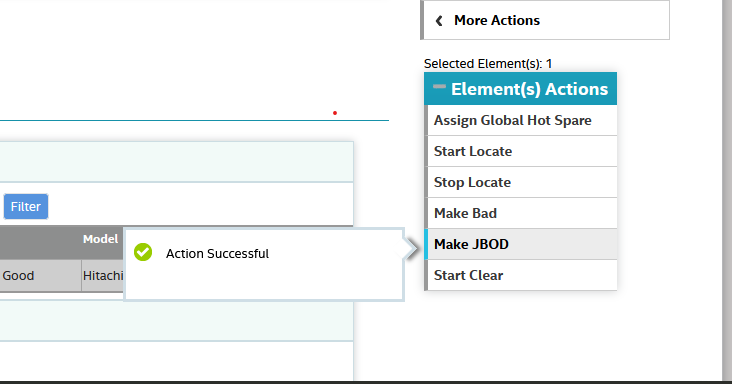Screen dimensions: 732x384
Task: Choose the Start Clear action
Action: 522,275
